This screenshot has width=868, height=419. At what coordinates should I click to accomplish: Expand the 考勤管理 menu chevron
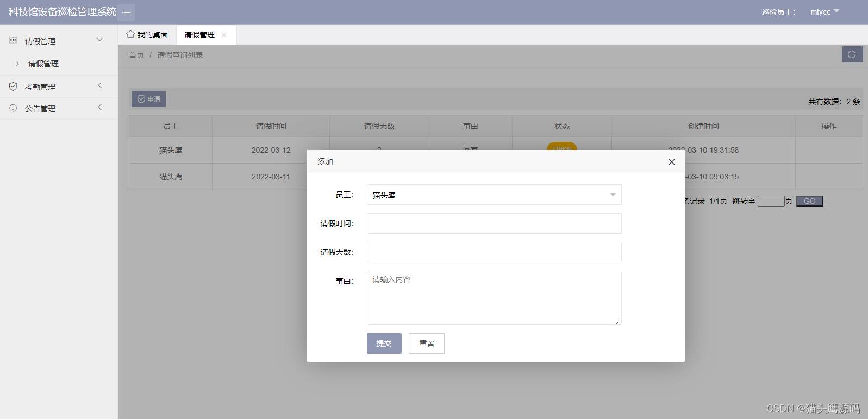click(x=99, y=86)
